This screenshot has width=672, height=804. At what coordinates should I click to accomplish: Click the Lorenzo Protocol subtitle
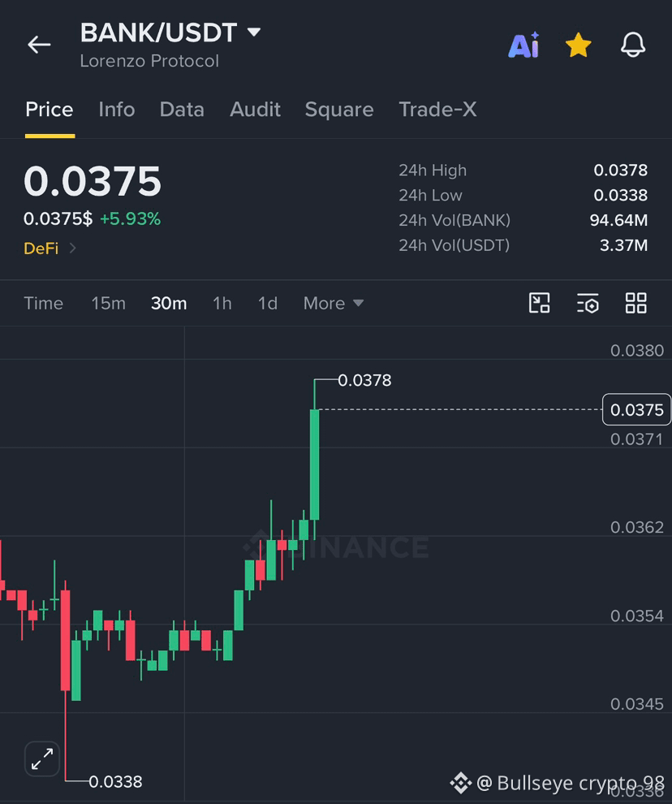point(149,61)
